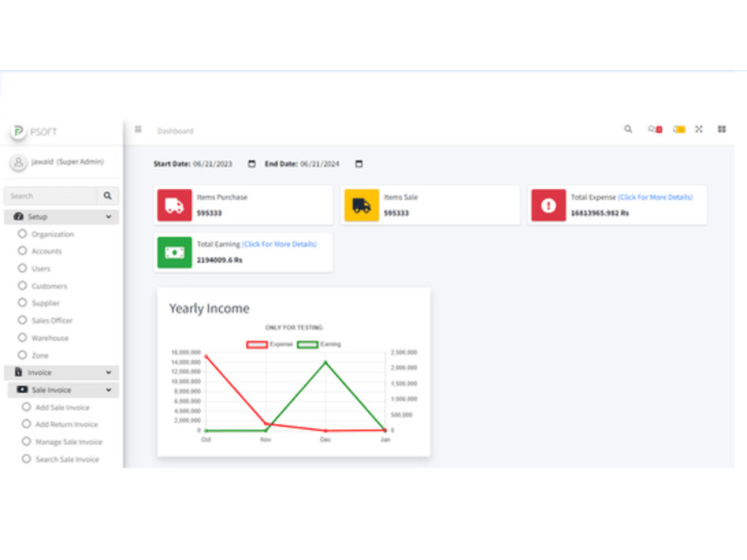Screen dimensions: 747x560
Task: Click the red Total Expense exclamation icon
Action: coord(548,205)
